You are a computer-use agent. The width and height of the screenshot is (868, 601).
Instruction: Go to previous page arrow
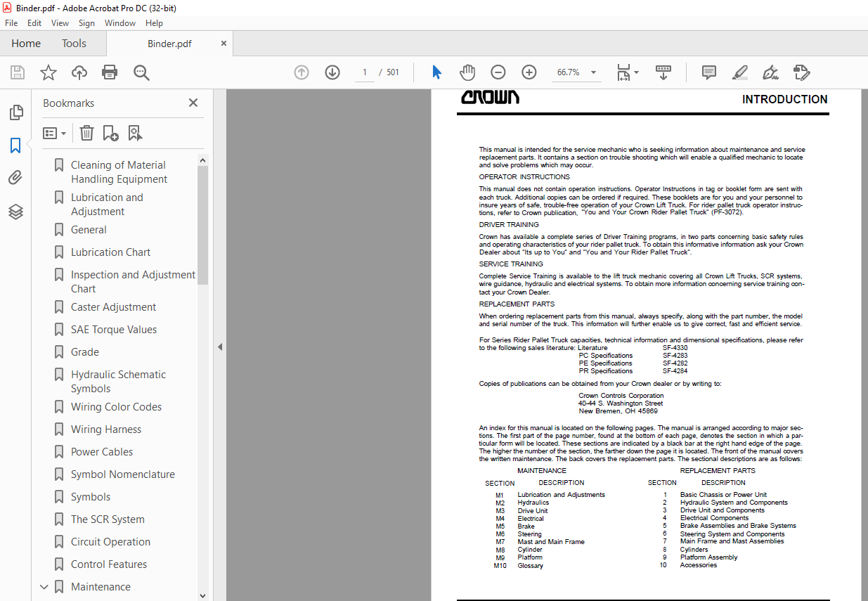tap(302, 72)
